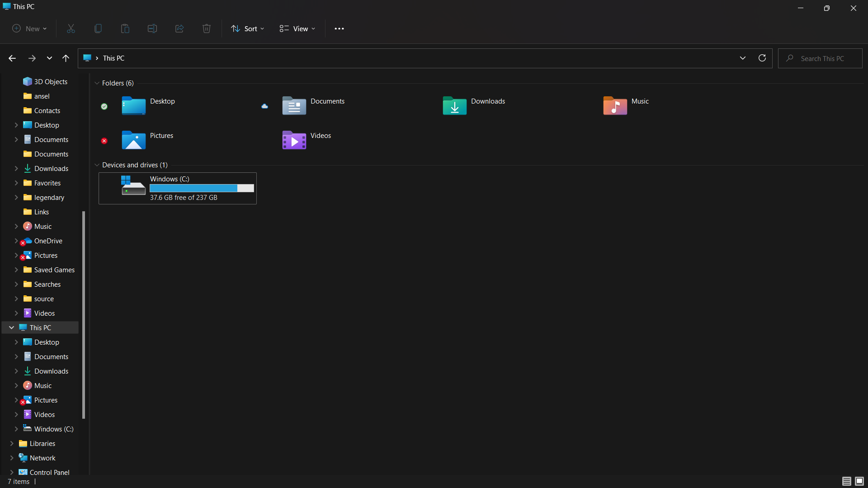Click the OneDrive cloud icon in sidebar

[x=28, y=241]
